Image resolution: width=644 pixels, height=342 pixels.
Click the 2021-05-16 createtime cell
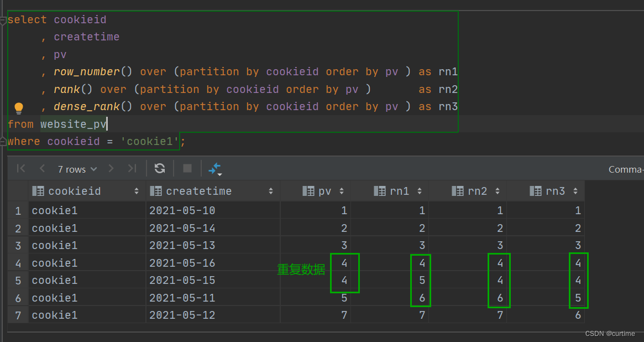coord(213,263)
